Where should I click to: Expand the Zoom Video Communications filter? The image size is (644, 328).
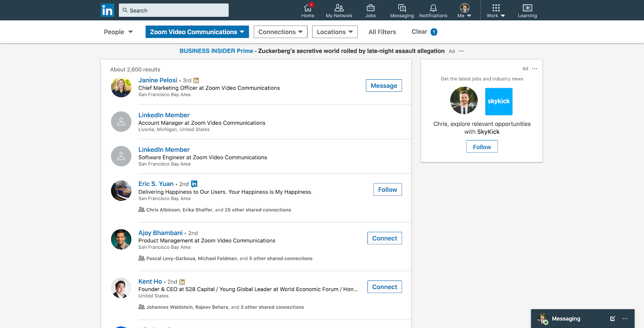(x=197, y=32)
